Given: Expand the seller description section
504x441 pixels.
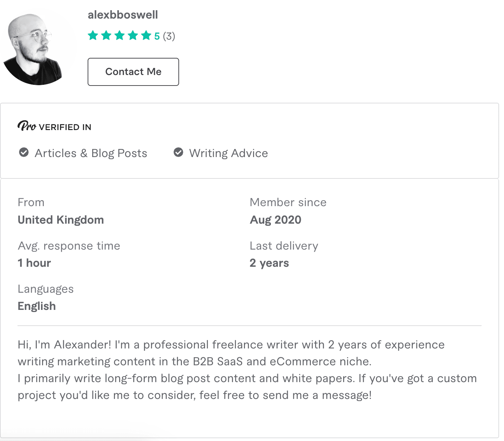Looking at the screenshot, I should [245, 369].
